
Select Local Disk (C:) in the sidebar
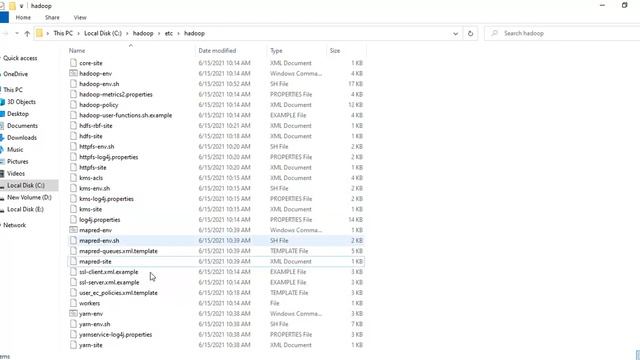pos(26,185)
